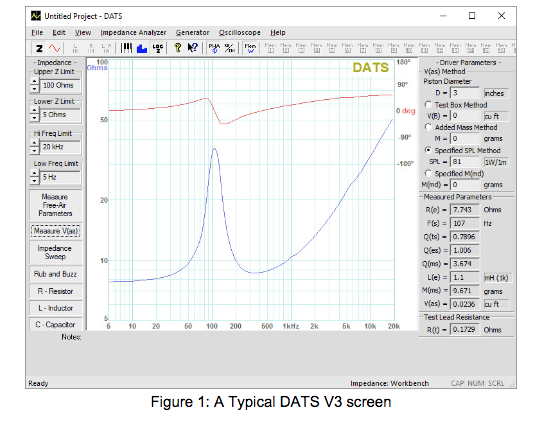Click the Measure V(as) button
This screenshot has width=541, height=421.
56,231
